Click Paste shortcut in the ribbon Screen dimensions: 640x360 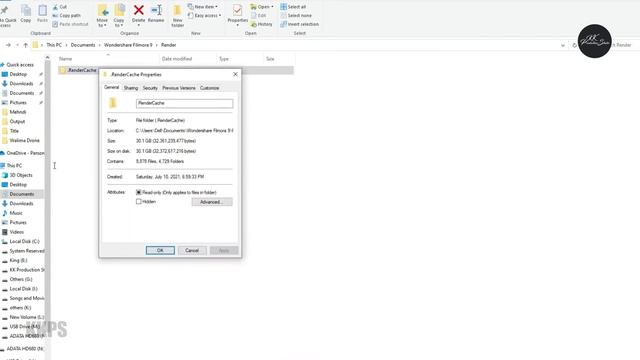[70, 24]
